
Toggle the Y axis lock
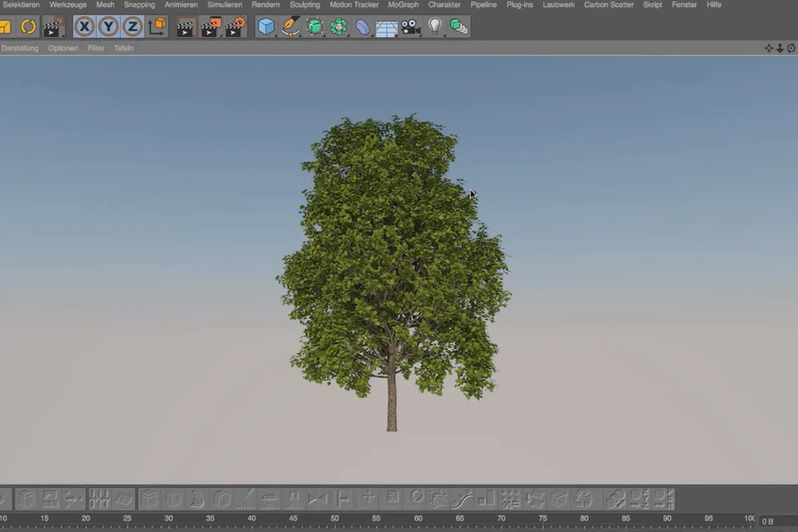(109, 27)
